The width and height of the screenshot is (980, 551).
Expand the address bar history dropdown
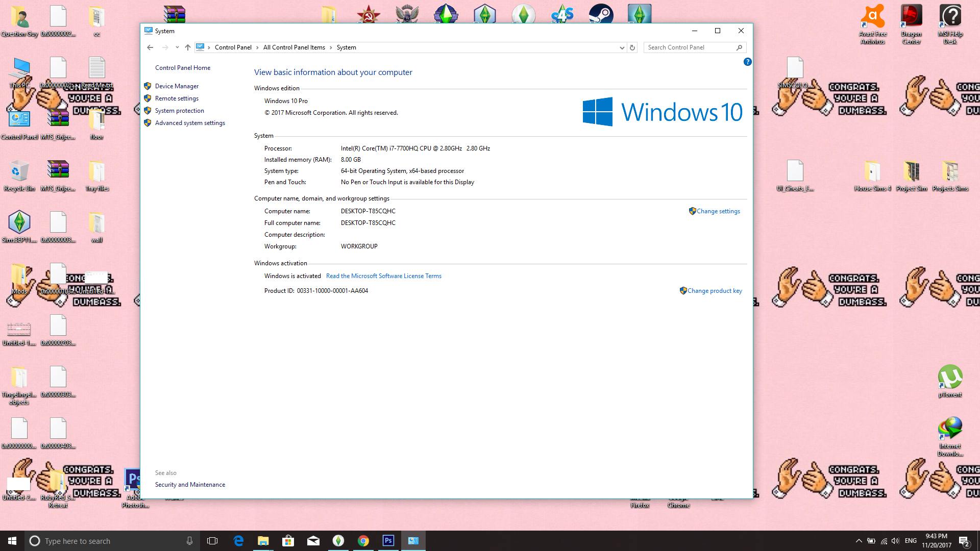622,47
